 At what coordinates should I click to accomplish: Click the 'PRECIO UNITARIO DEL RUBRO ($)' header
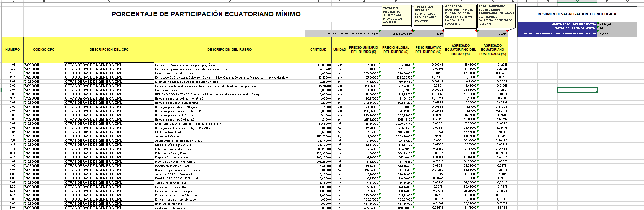[363, 50]
